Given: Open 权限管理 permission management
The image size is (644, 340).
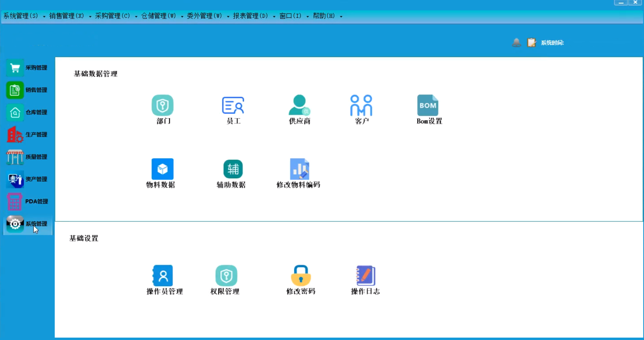Looking at the screenshot, I should click(x=226, y=276).
